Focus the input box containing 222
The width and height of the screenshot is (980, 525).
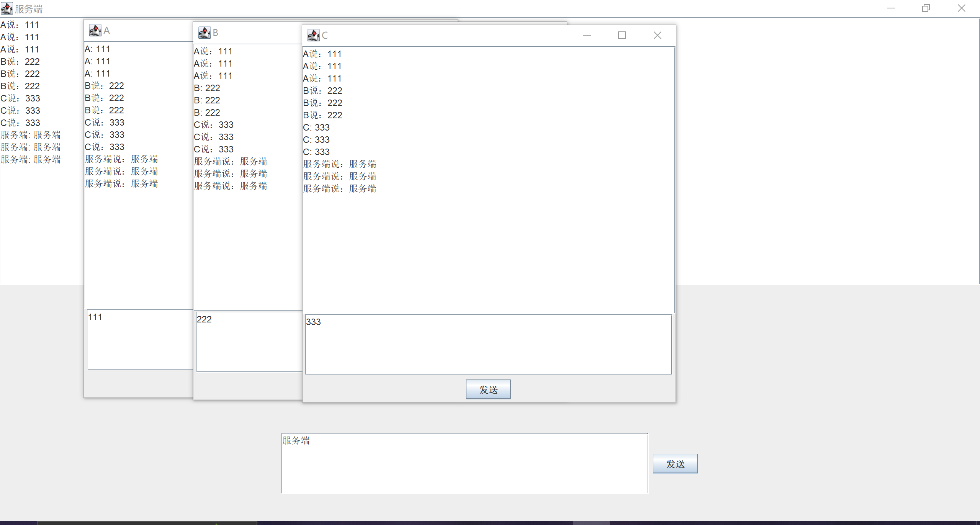[249, 342]
